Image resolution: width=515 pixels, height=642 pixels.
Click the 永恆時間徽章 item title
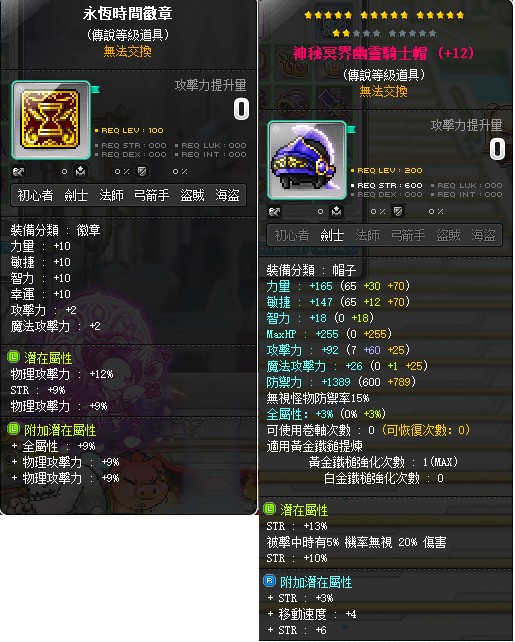127,14
